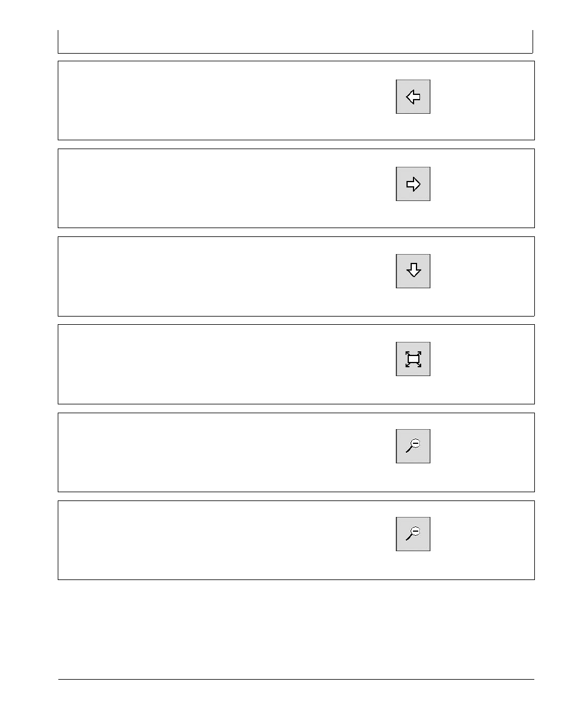Click the right arrow icon button
Screen dimensions: 562x728
point(413,184)
